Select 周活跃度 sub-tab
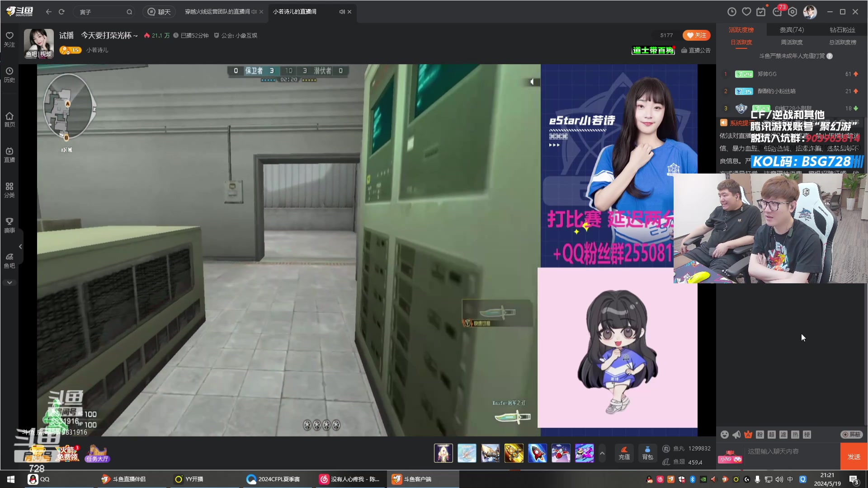The image size is (868, 488). pyautogui.click(x=792, y=42)
